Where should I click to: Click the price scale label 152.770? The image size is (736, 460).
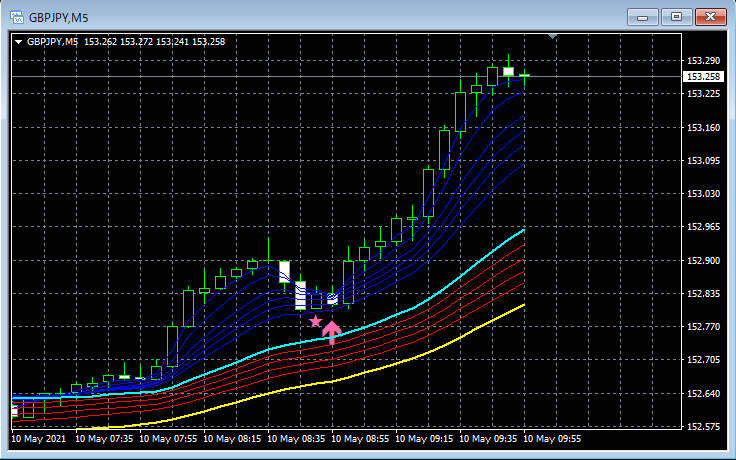(x=704, y=326)
